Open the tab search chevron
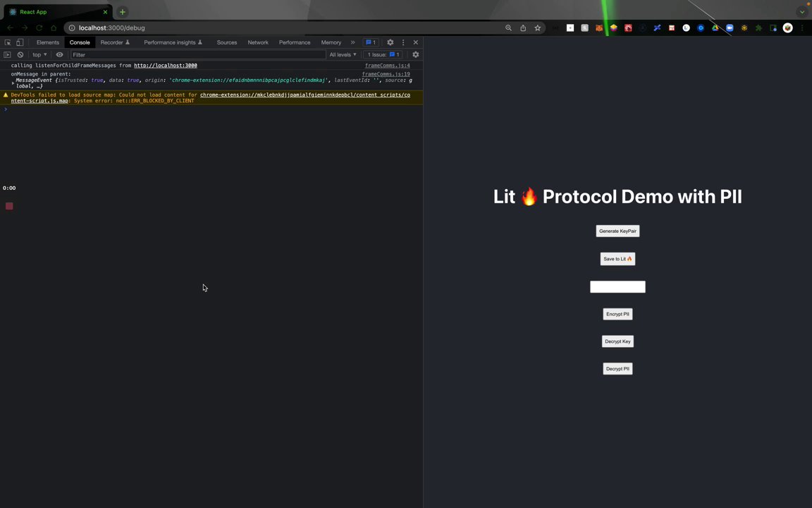This screenshot has height=508, width=812. (802, 12)
